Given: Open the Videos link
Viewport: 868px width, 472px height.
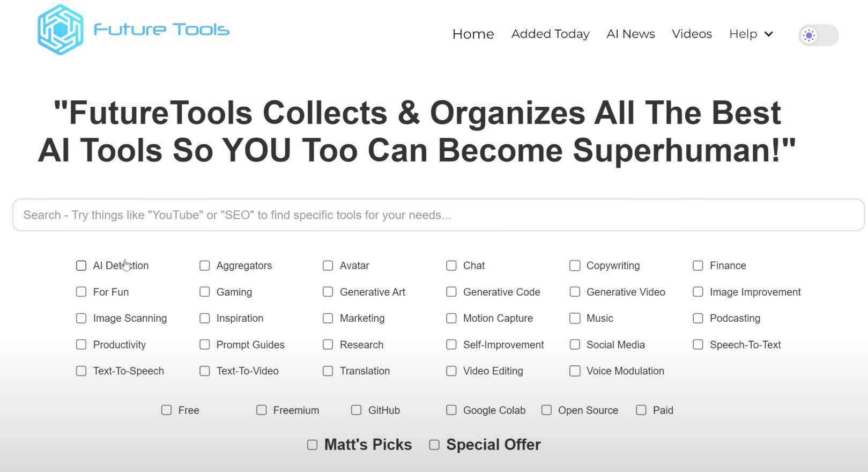Looking at the screenshot, I should point(692,34).
